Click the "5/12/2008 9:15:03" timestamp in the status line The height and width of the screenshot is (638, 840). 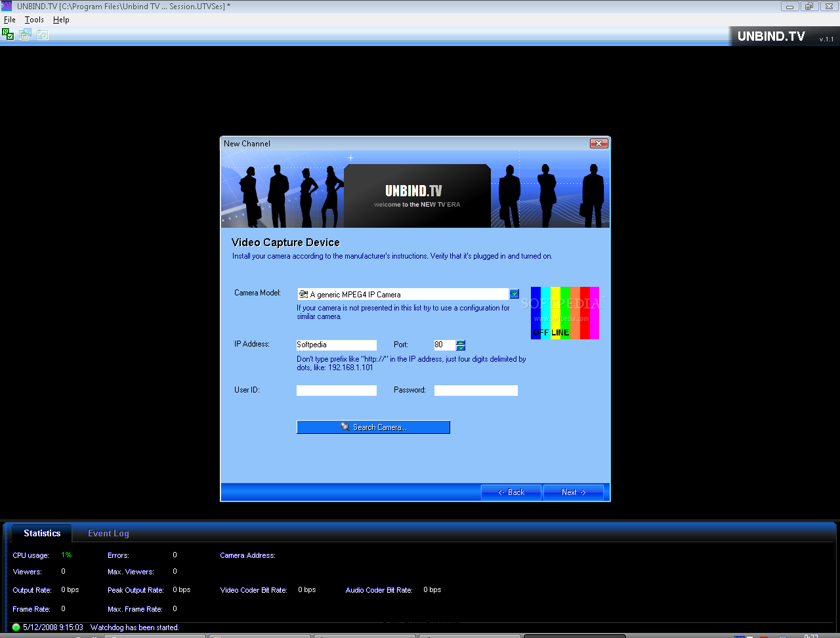53,627
